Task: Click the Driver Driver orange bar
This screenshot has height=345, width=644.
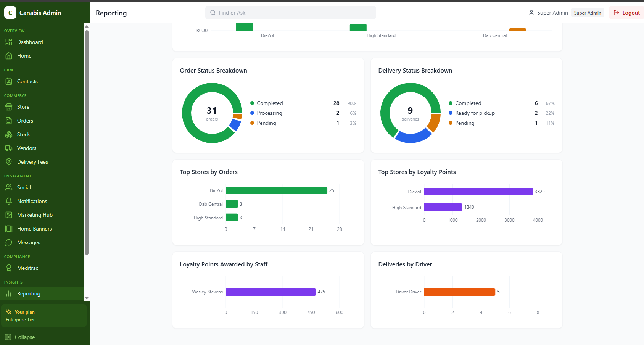Action: pyautogui.click(x=460, y=292)
